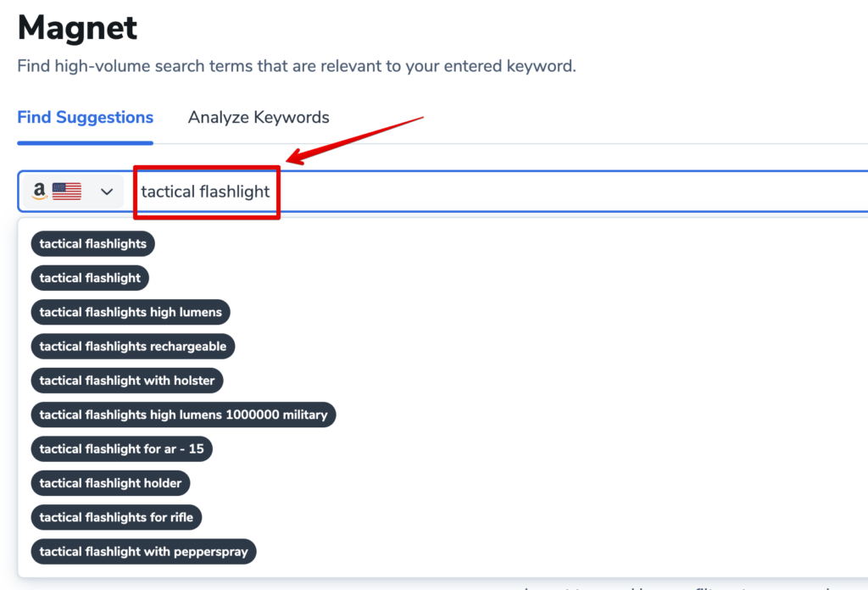868x590 pixels.
Task: Click the 'Find high-volume search terms' description
Action: pos(297,66)
